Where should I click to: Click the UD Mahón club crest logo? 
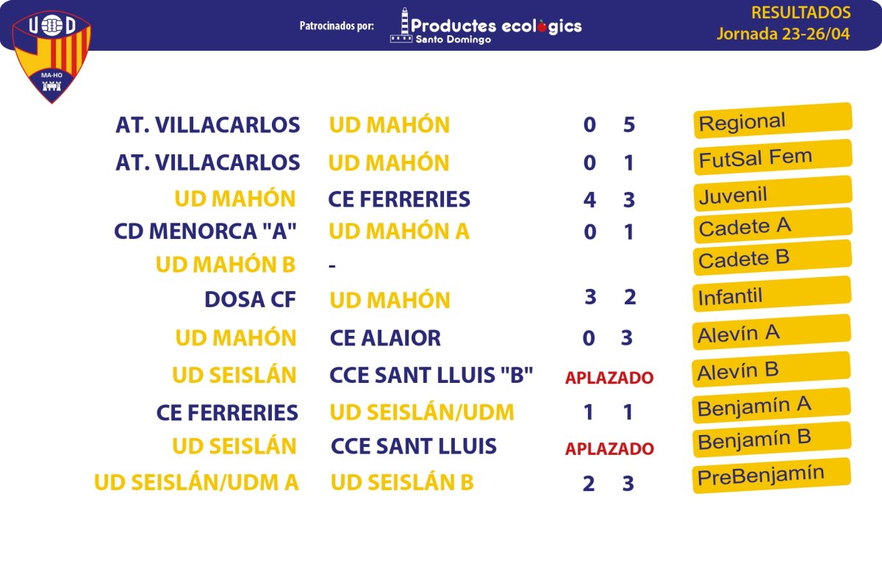click(51, 56)
